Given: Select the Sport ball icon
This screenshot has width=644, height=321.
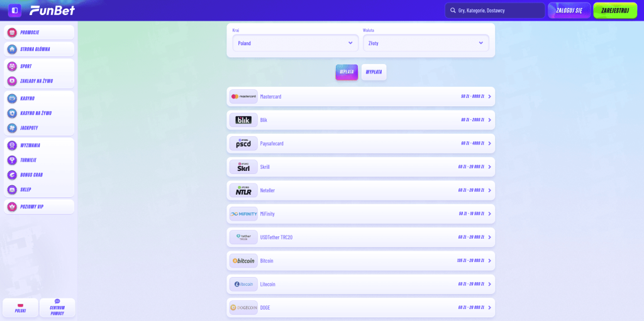Looking at the screenshot, I should click(12, 66).
